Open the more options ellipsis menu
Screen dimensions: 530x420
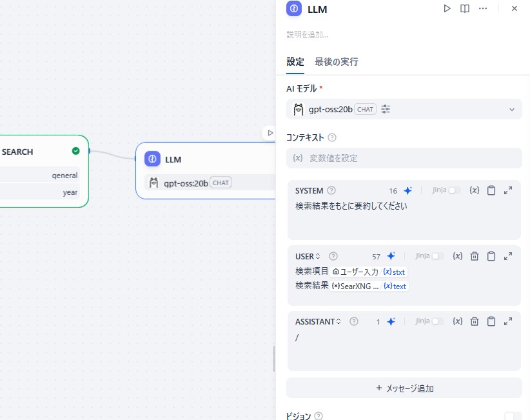pyautogui.click(x=483, y=8)
